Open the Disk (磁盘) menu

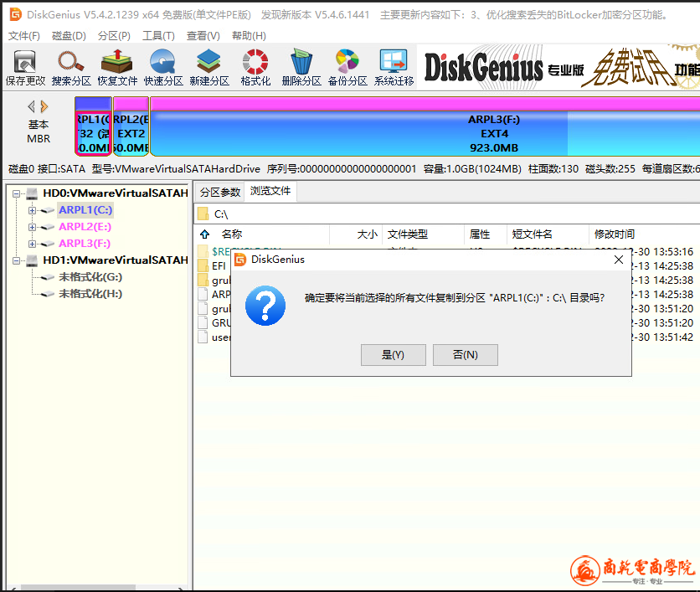click(x=69, y=36)
